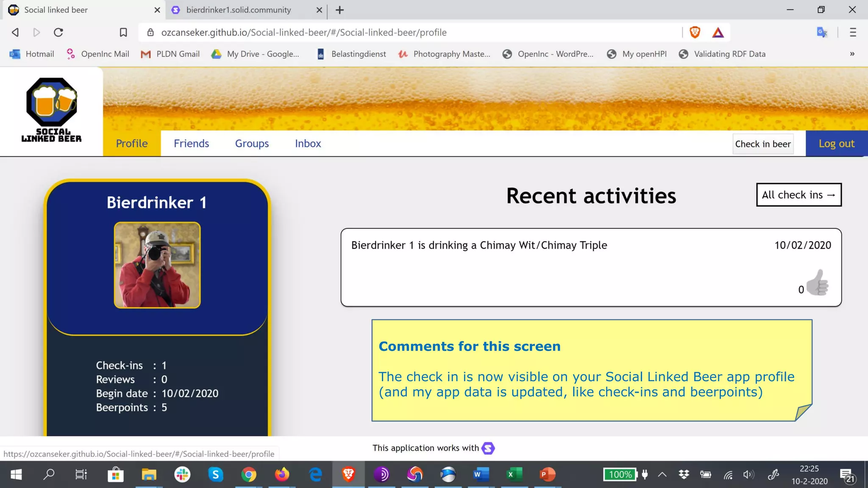
Task: Open the Groups tab
Action: click(252, 143)
